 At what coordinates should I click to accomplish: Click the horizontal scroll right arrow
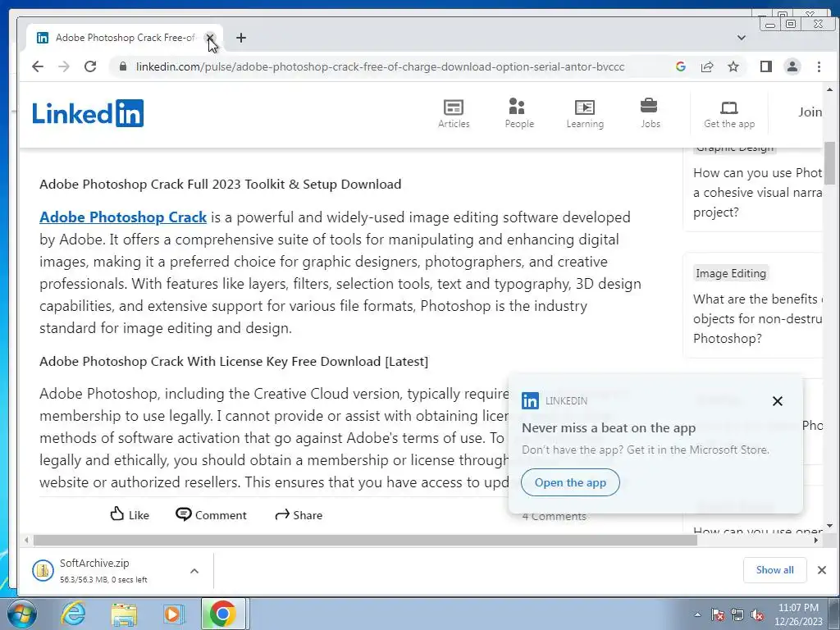coord(816,540)
